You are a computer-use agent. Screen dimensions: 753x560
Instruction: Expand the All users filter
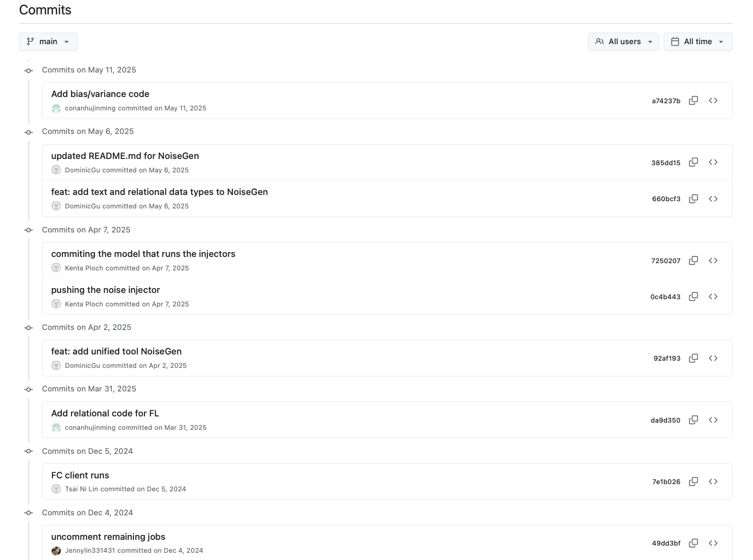[623, 42]
